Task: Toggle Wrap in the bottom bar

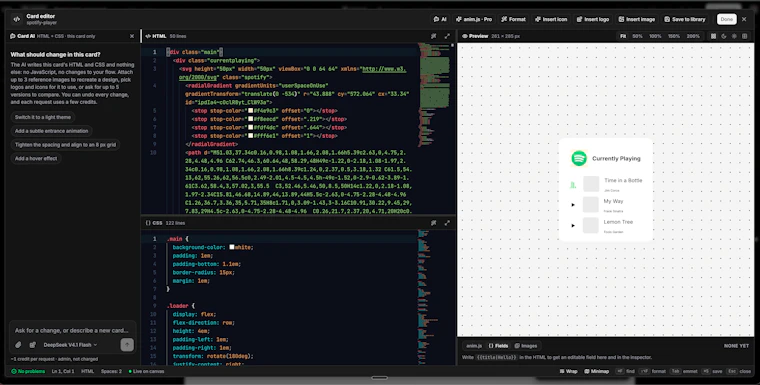Action: pyautogui.click(x=569, y=371)
